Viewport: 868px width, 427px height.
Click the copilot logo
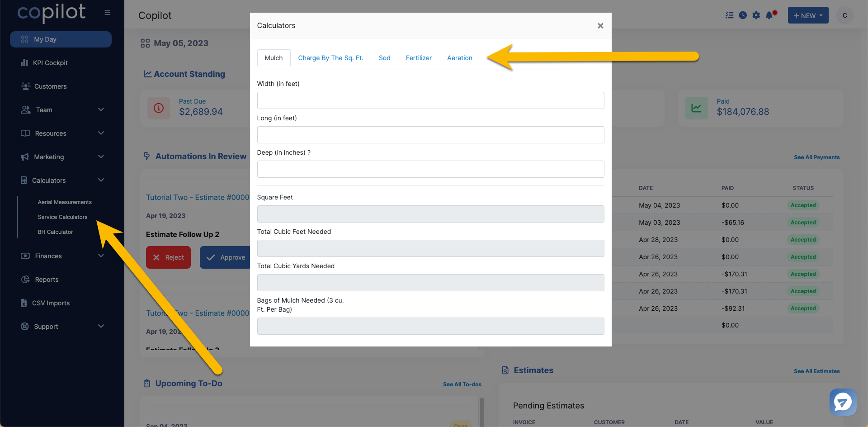pos(51,13)
